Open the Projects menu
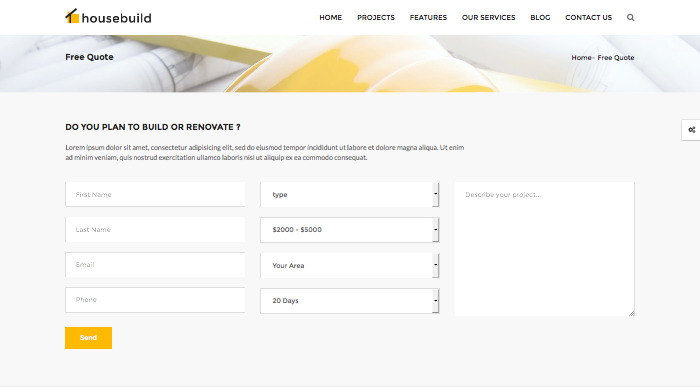 pyautogui.click(x=376, y=17)
